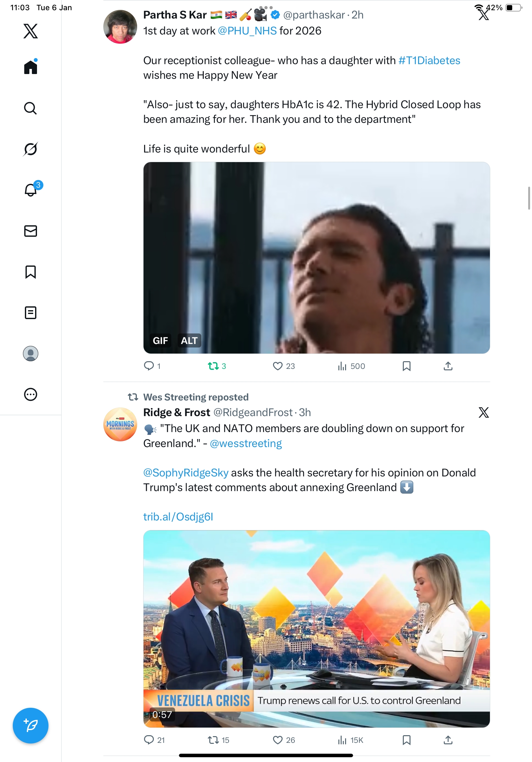
Task: Open the Lists icon in sidebar
Action: tap(31, 313)
